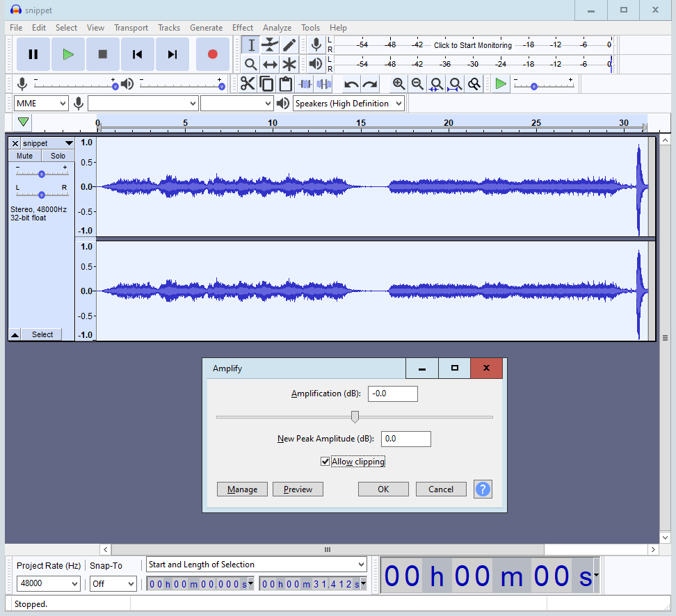Open the MME audio host dropdown
The image size is (676, 616).
[41, 104]
